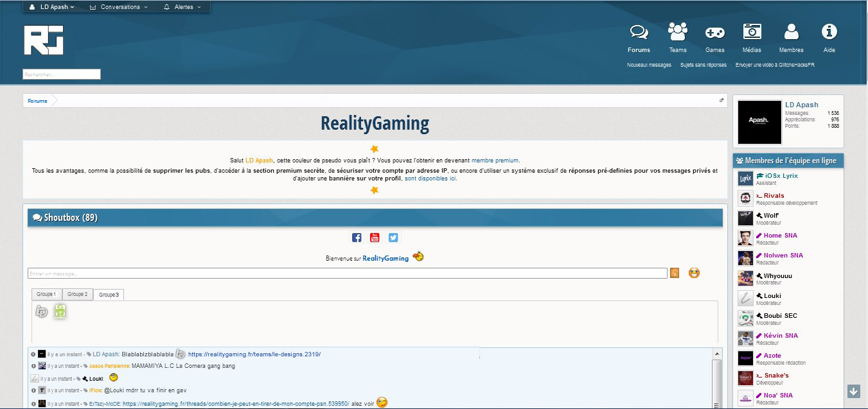Open iFlow's avatar in the shoutbox
The height and width of the screenshot is (409, 868).
tap(42, 390)
